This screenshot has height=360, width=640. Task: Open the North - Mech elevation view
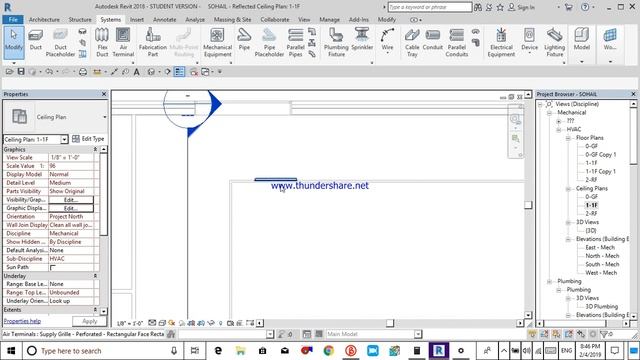602,256
